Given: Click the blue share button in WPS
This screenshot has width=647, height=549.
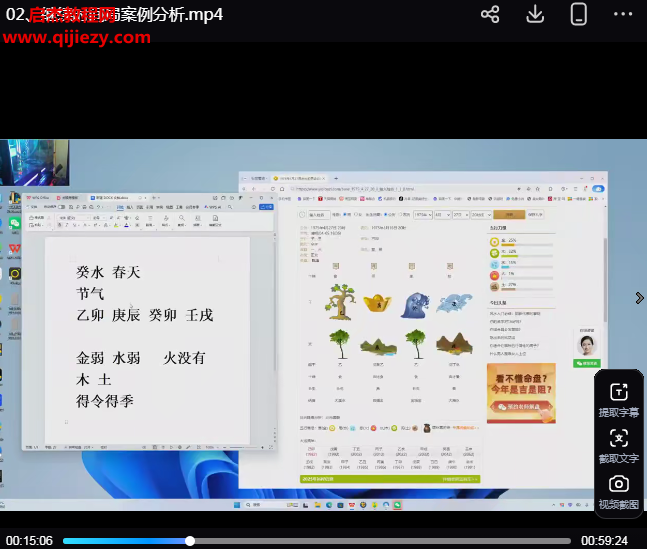Looking at the screenshot, I should (x=266, y=207).
